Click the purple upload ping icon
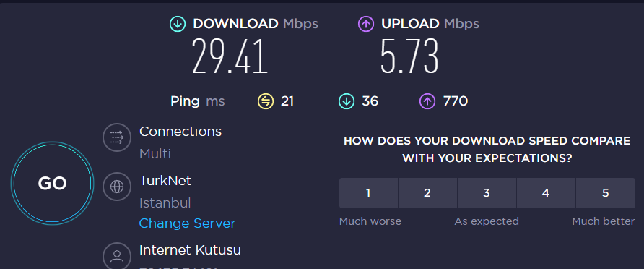This screenshot has width=644, height=269. tap(427, 101)
